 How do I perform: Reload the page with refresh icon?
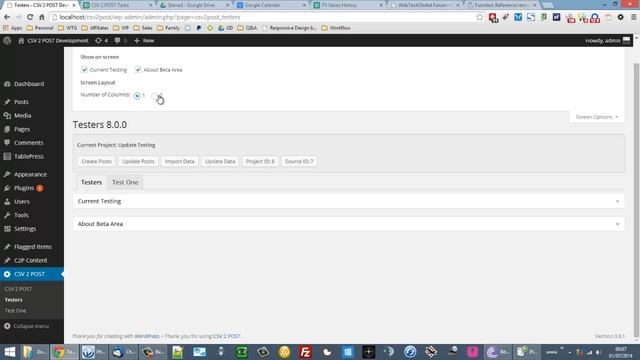(x=30, y=17)
